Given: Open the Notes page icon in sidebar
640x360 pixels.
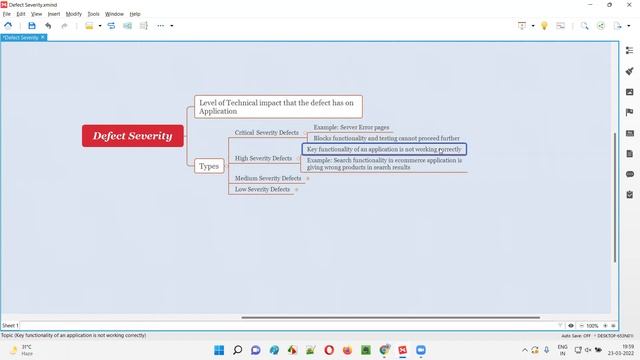Looking at the screenshot, I should 630,153.
